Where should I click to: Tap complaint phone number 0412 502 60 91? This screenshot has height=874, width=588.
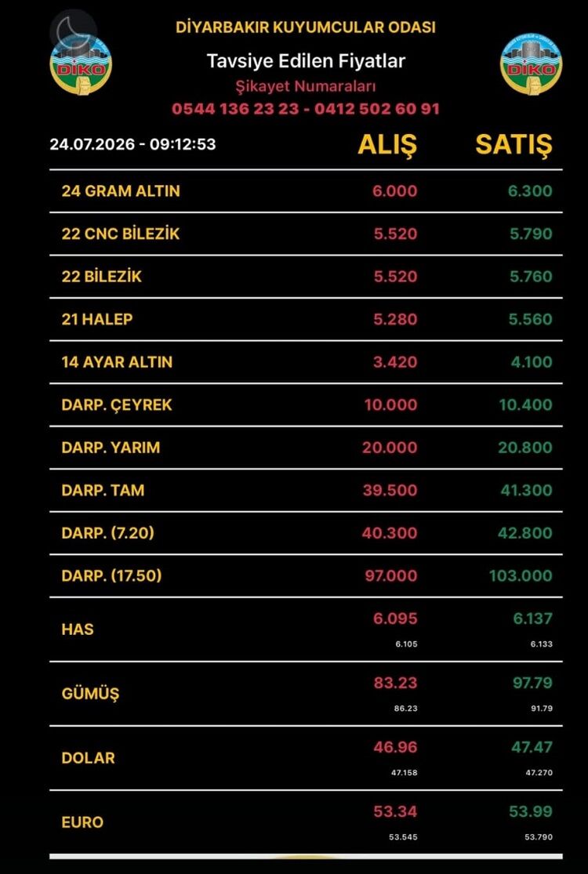pyautogui.click(x=377, y=109)
